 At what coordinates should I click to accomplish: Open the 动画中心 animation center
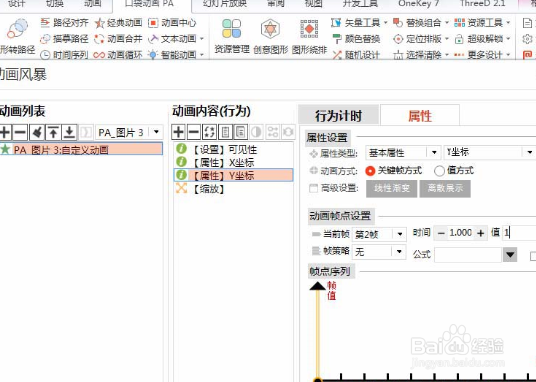(x=172, y=23)
